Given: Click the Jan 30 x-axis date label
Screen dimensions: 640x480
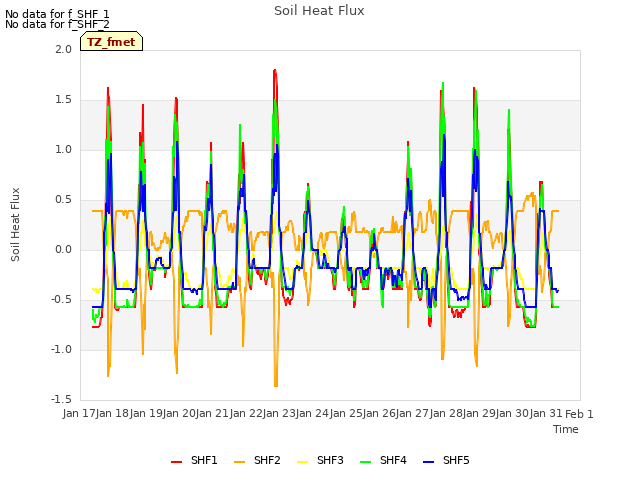Looking at the screenshot, I should point(513,413).
